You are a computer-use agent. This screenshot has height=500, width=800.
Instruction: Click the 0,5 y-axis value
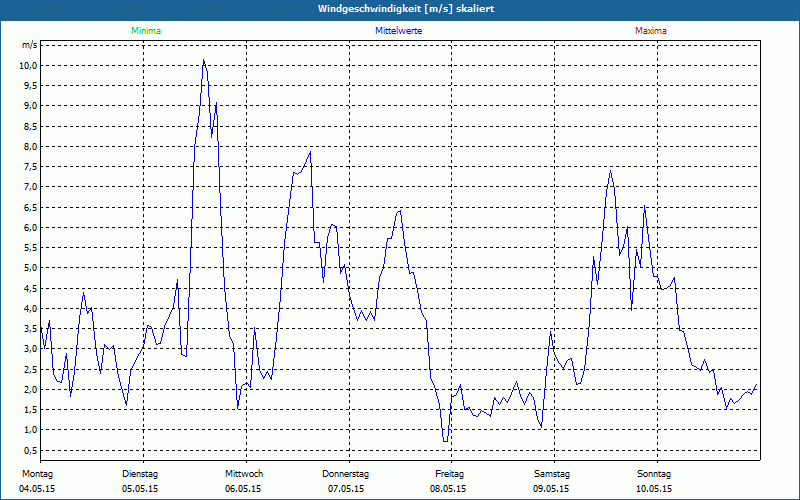[31, 450]
